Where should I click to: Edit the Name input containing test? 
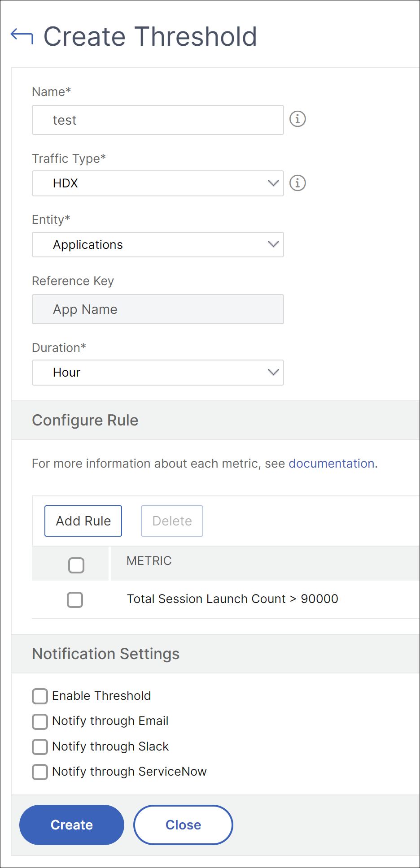pyautogui.click(x=158, y=120)
